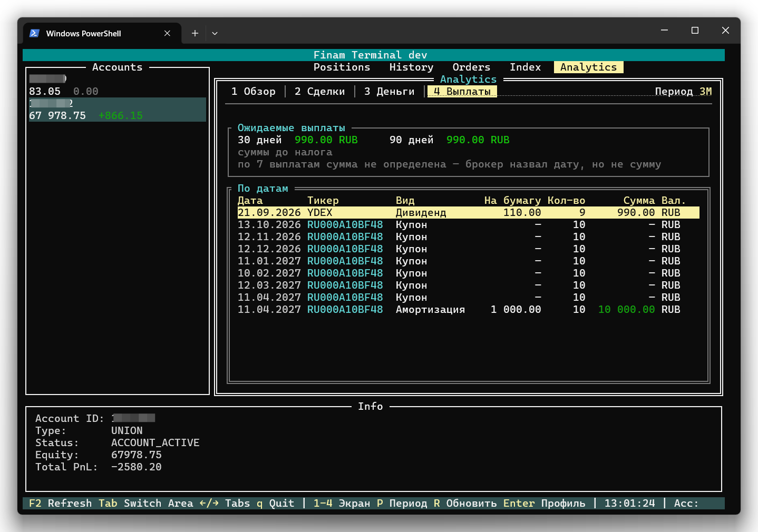758x532 pixels.
Task: Select the 12.03.2027 coupon row
Action: [x=468, y=285]
